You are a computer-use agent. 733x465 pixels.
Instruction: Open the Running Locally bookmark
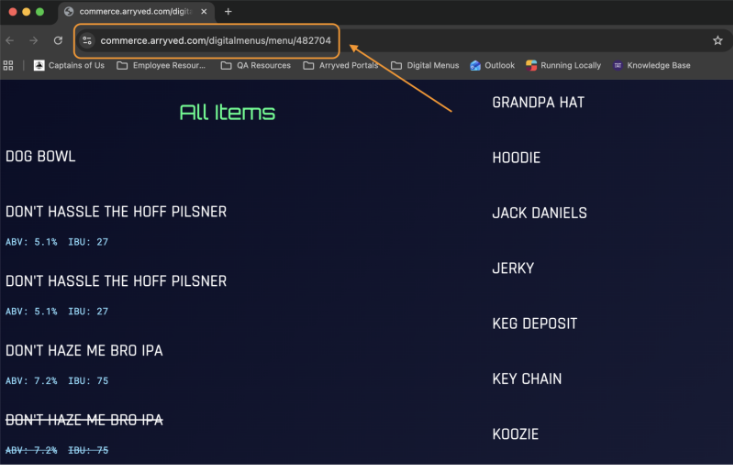(x=564, y=66)
